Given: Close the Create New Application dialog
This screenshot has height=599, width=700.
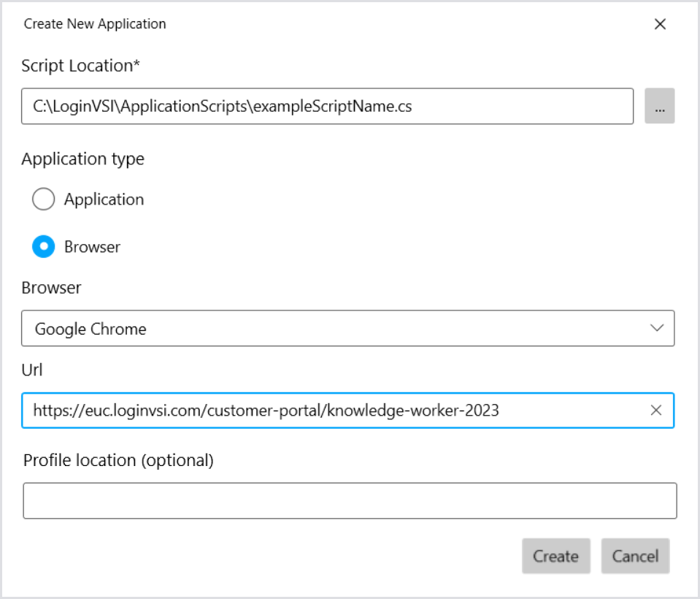Looking at the screenshot, I should click(x=660, y=24).
